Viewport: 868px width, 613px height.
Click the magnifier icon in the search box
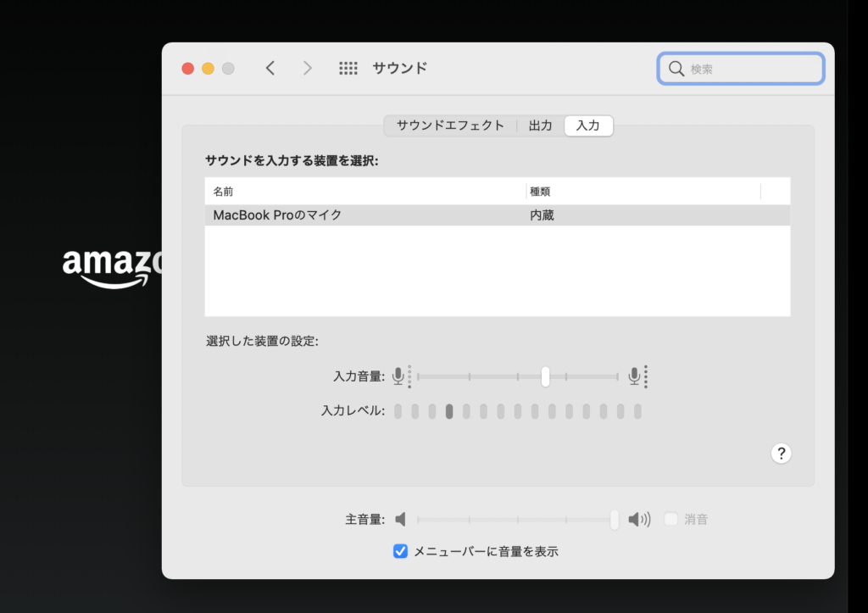[676, 69]
